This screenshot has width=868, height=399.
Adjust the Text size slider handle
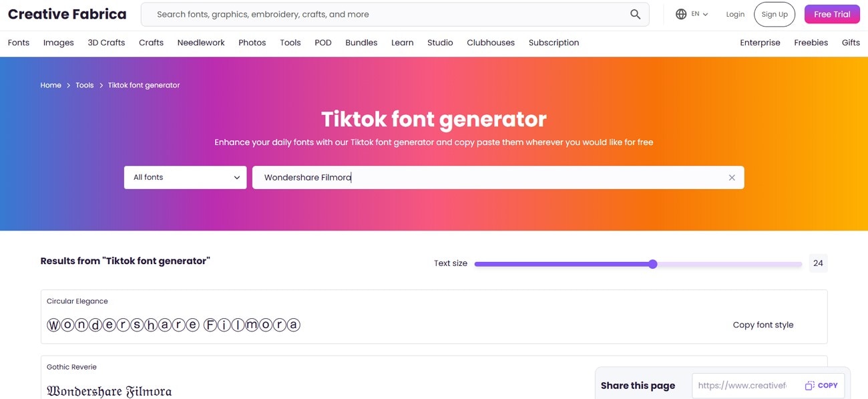[653, 264]
